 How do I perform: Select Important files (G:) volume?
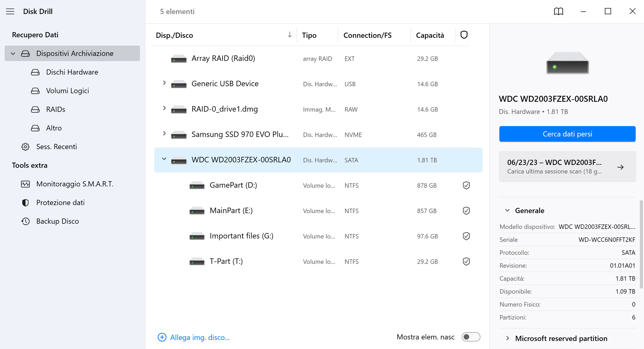(318, 236)
